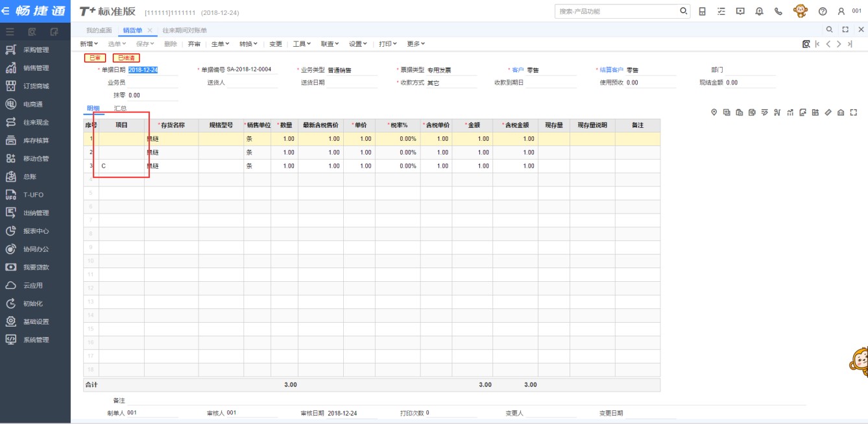Click the 弃审 button
Screen dimensions: 868x424
click(194, 44)
